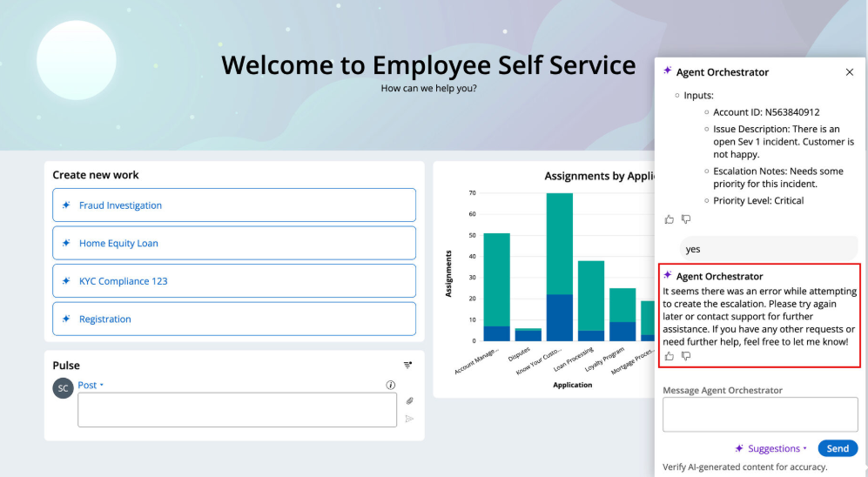This screenshot has width=868, height=477.
Task: Open Pulse filter settings icon
Action: click(x=408, y=365)
